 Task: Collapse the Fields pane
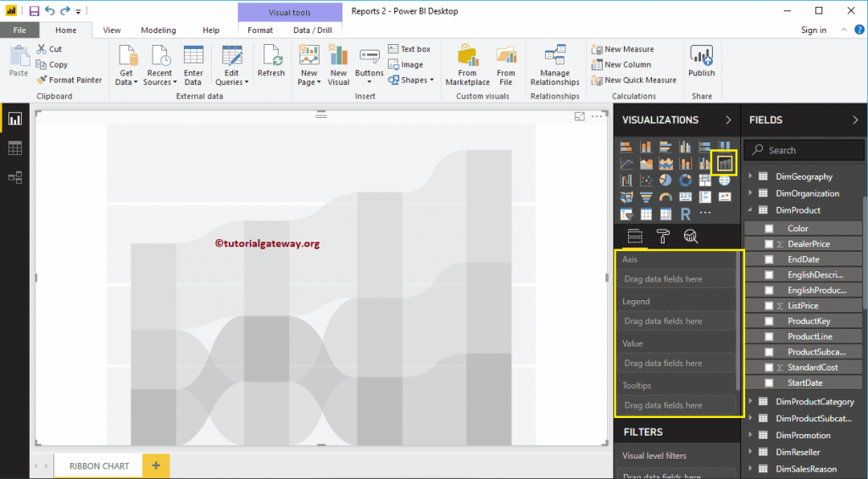pyautogui.click(x=855, y=120)
